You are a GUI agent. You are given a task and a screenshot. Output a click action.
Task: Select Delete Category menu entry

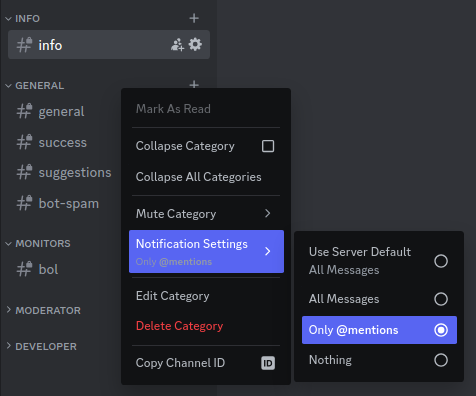point(206,326)
